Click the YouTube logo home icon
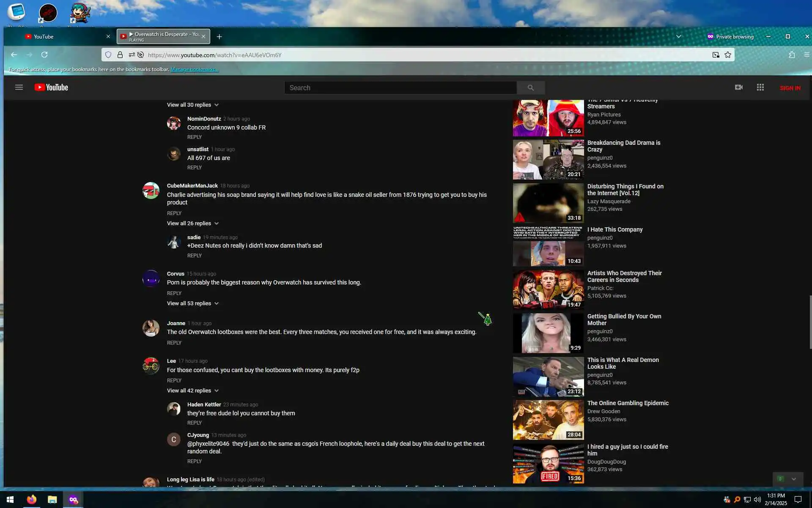This screenshot has width=812, height=508. (51, 88)
